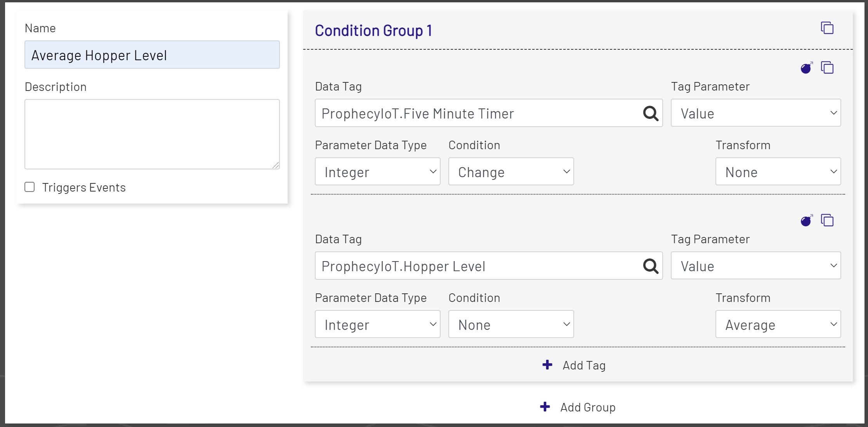
Task: Open the Tag Parameter dropdown for Five Minute Timer
Action: [755, 113]
